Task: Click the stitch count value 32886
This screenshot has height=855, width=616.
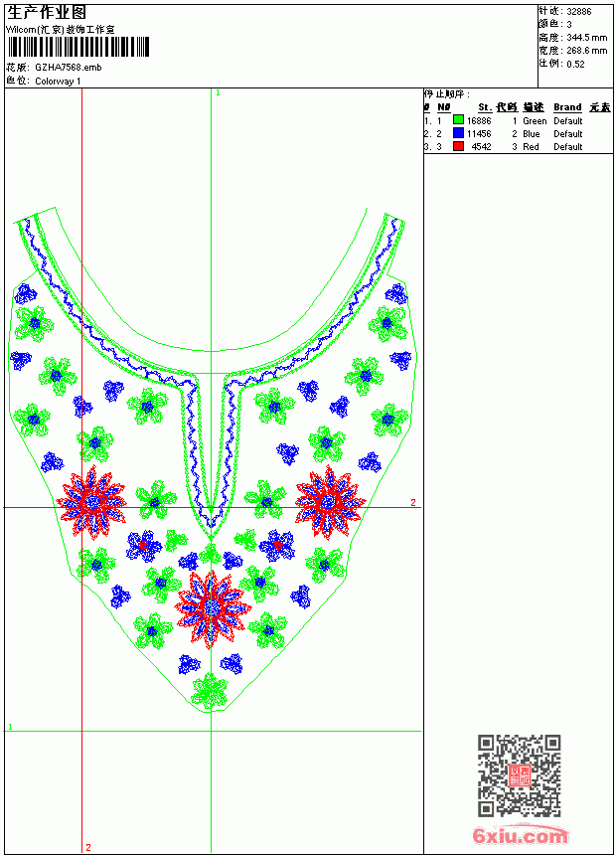Action: coord(579,12)
